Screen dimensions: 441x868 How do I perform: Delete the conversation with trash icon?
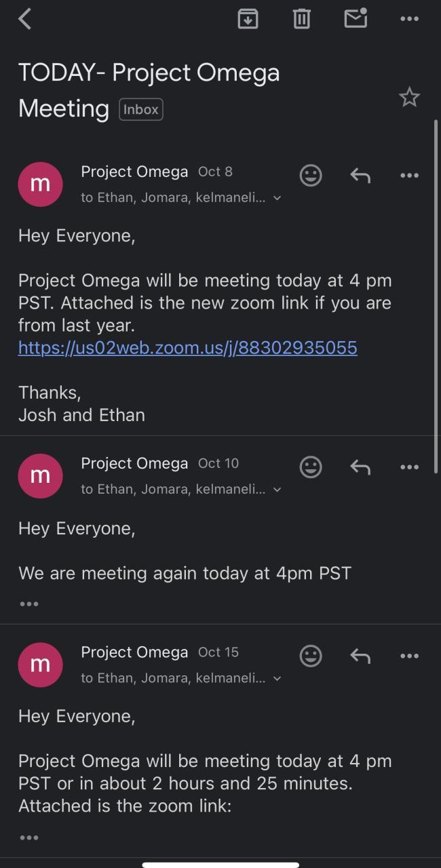(302, 19)
